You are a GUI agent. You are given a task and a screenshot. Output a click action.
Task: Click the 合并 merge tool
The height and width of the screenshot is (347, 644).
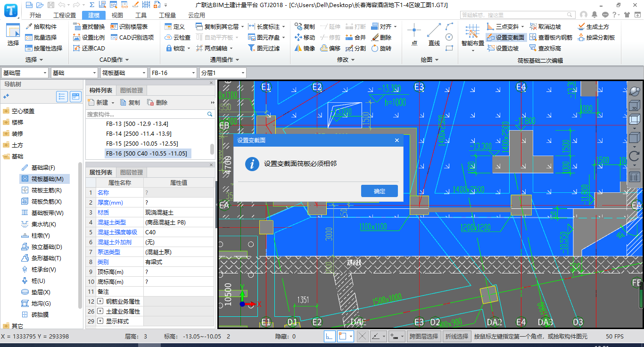click(x=356, y=37)
